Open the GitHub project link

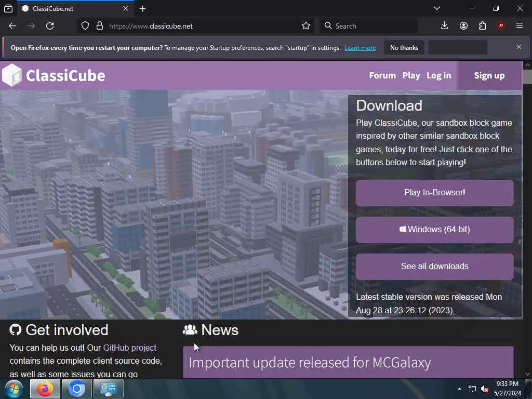click(x=129, y=348)
